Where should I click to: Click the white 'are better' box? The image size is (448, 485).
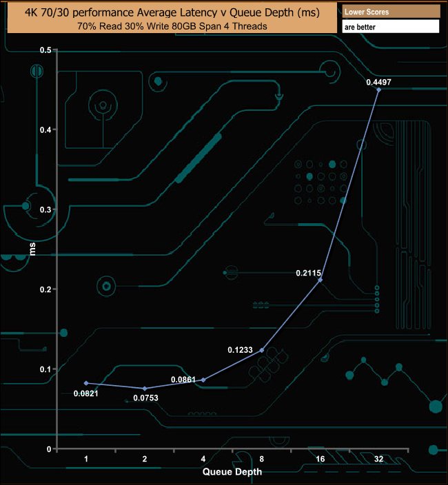[390, 27]
